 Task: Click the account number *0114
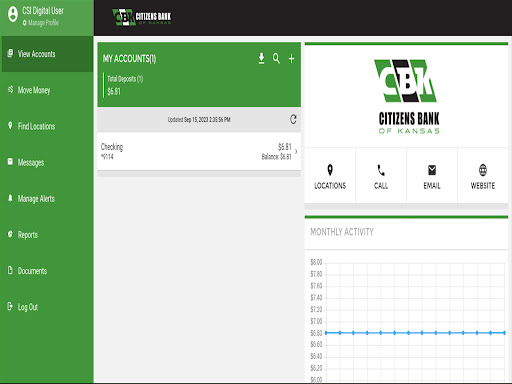pos(107,157)
